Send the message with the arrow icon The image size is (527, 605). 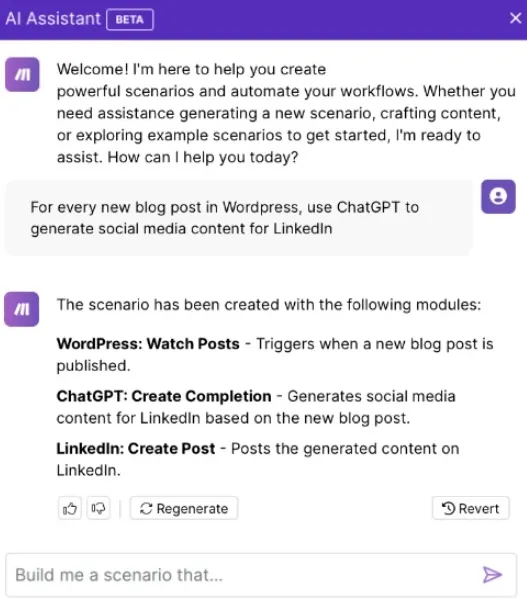pyautogui.click(x=492, y=575)
